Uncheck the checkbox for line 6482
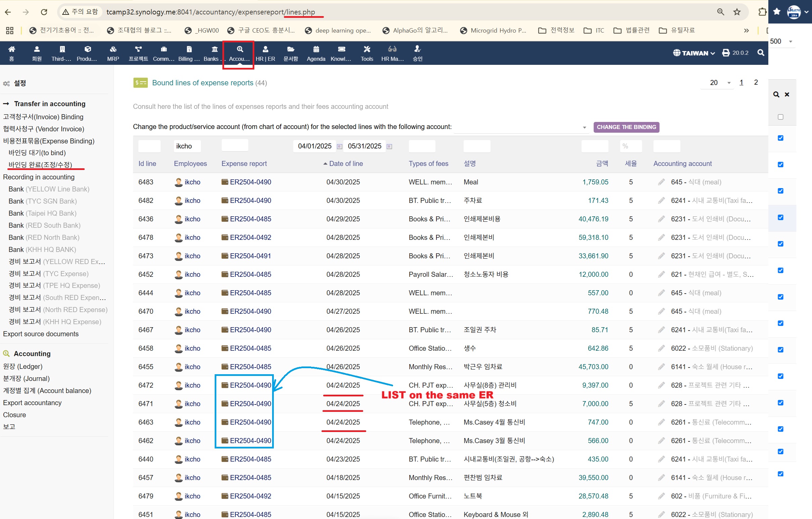Viewport: 812px width, 519px height. (780, 165)
